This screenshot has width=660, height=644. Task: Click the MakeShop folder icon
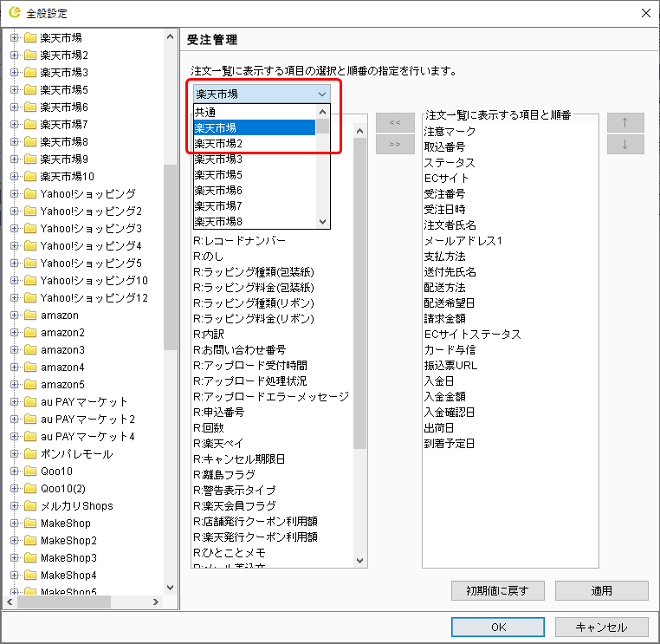[30, 524]
